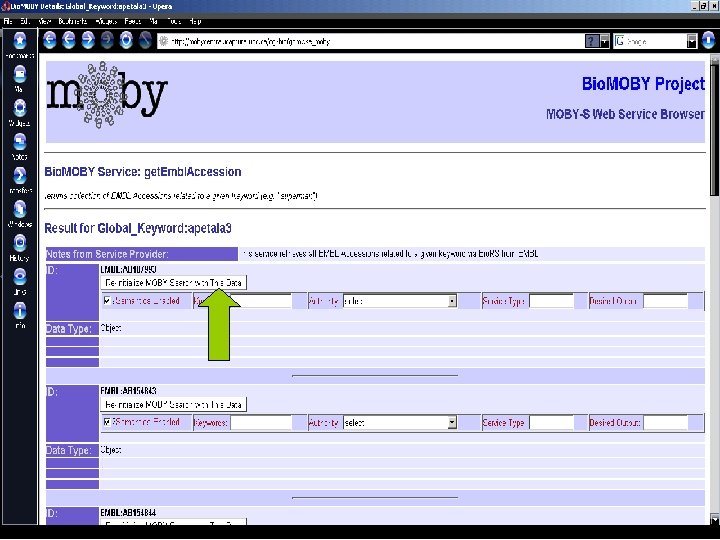Open the File menu
Image resolution: width=720 pixels, height=540 pixels.
pyautogui.click(x=8, y=21)
